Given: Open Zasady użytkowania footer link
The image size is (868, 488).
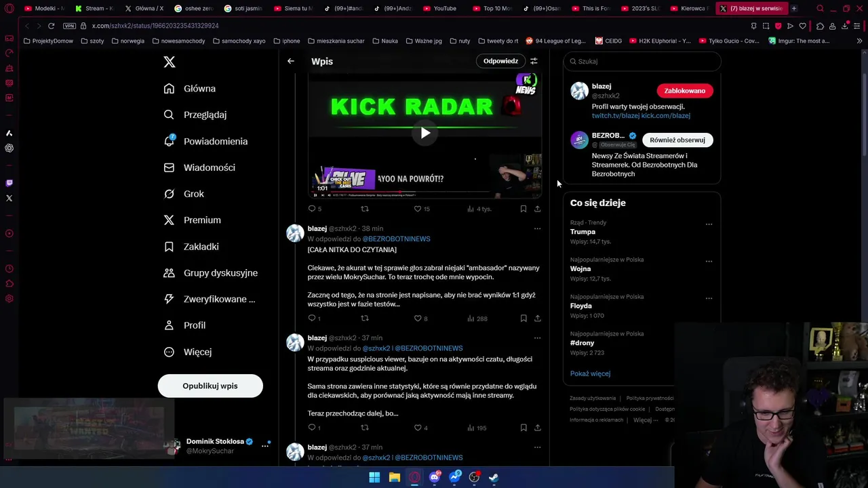Looking at the screenshot, I should click(593, 399).
